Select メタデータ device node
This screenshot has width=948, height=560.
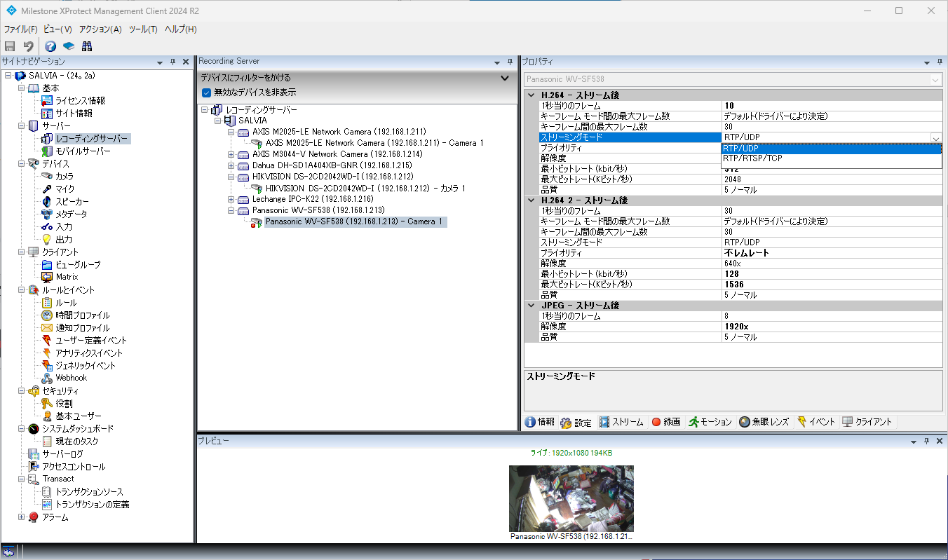pyautogui.click(x=72, y=214)
